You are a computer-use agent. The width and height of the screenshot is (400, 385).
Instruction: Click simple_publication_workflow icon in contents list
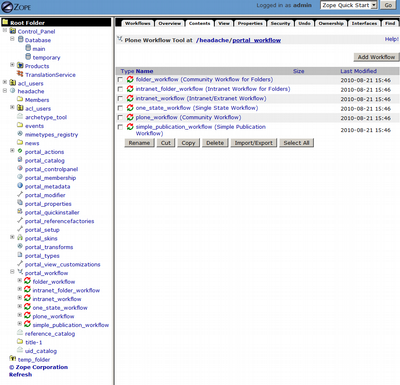click(130, 127)
